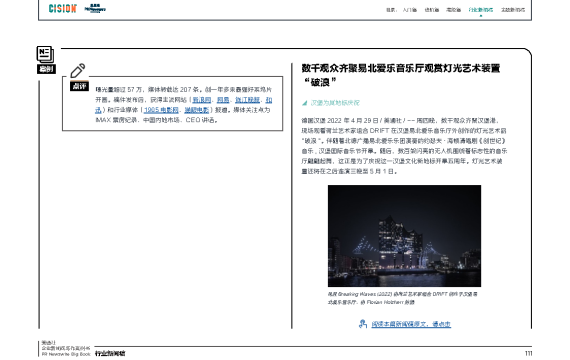570x360 pixels.
Task: Click the PR Newswire logo beside CISION
Action: click(95, 8)
